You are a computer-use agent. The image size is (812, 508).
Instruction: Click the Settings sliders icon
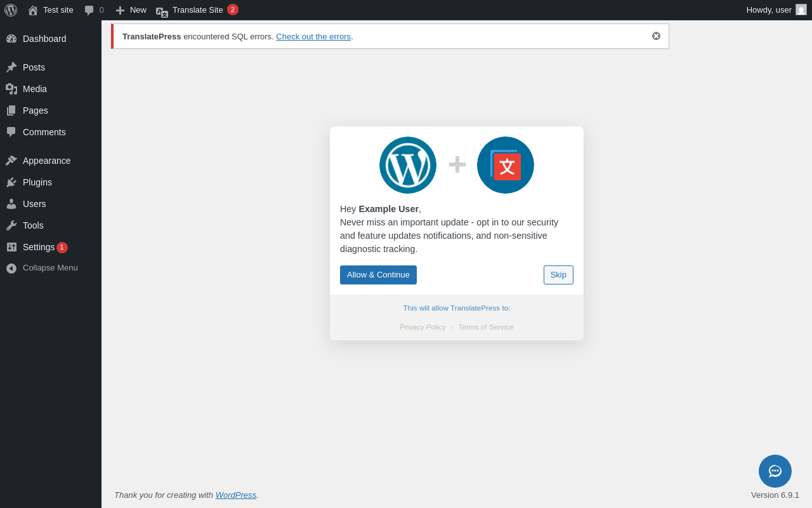[11, 247]
